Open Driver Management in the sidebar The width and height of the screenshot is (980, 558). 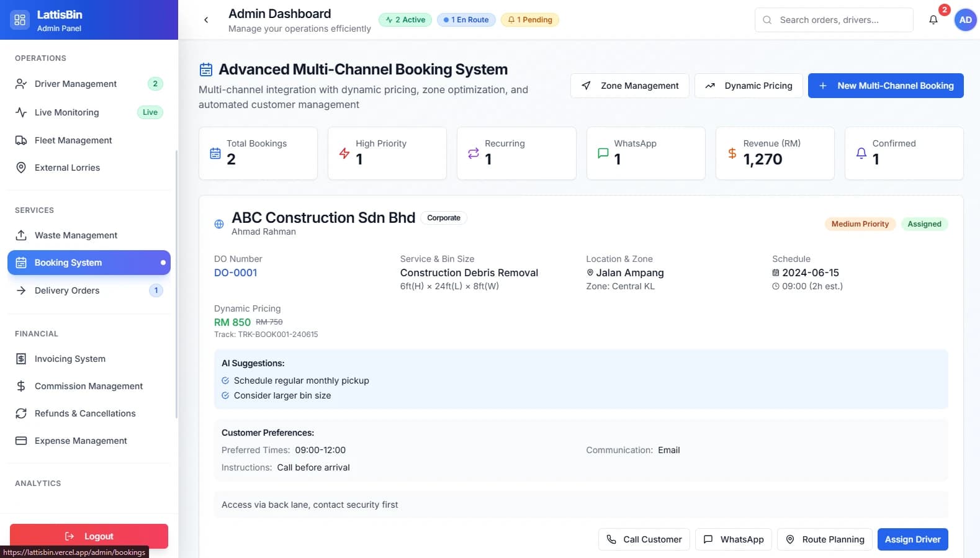click(x=75, y=84)
